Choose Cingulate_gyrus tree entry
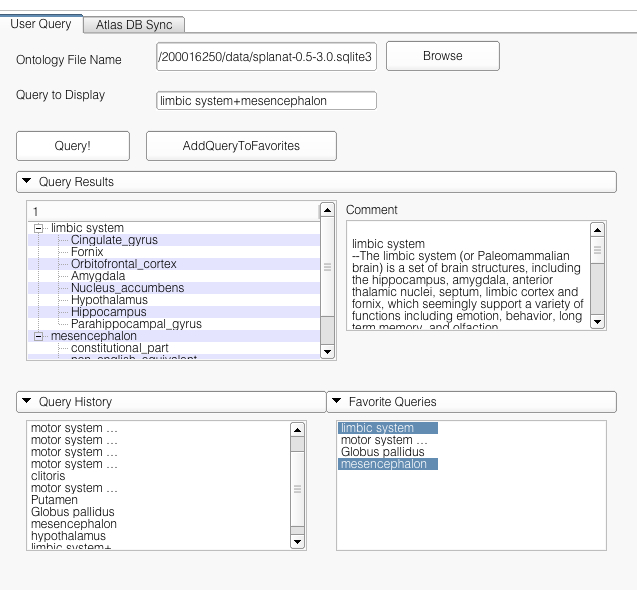The height and width of the screenshot is (590, 637). 114,240
